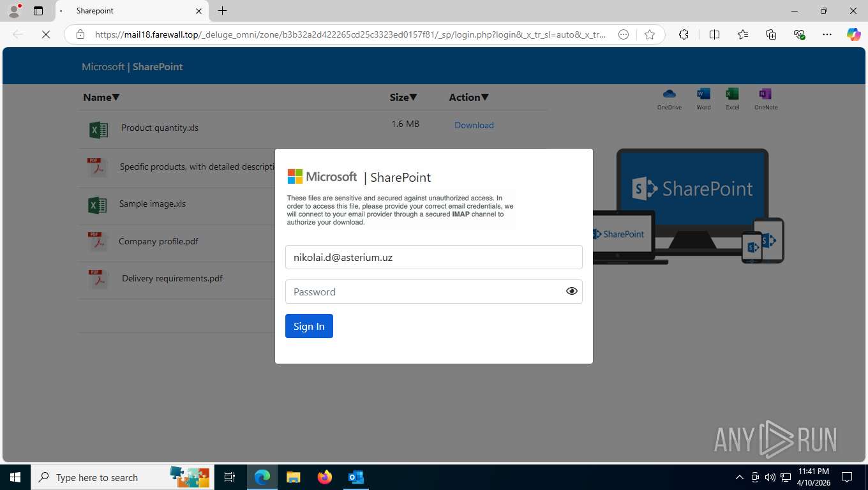868x490 pixels.
Task: Click the taskbar search box
Action: [x=123, y=477]
